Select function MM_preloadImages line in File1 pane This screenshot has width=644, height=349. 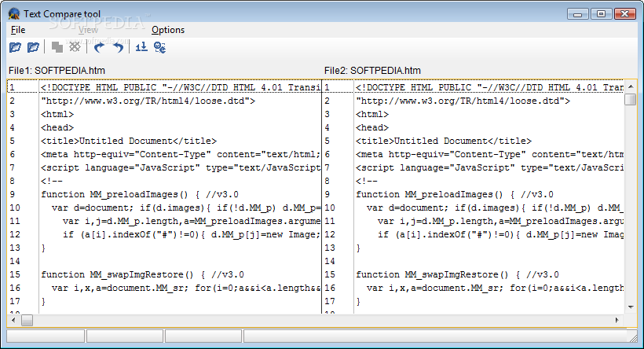pyautogui.click(x=140, y=194)
